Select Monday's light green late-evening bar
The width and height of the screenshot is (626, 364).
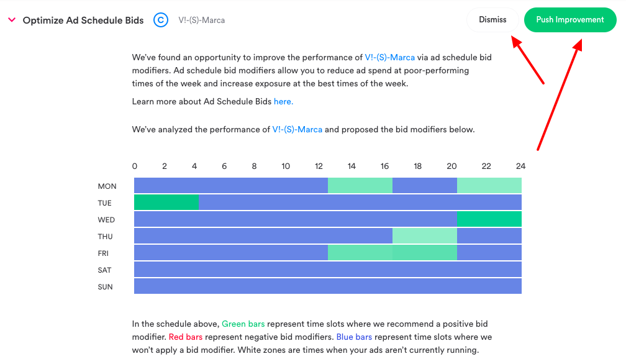[489, 186]
